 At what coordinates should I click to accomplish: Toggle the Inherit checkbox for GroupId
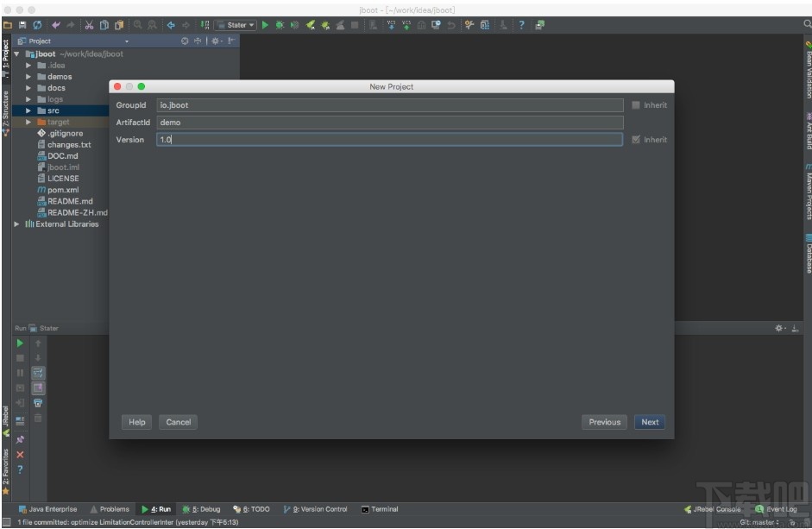pos(636,105)
